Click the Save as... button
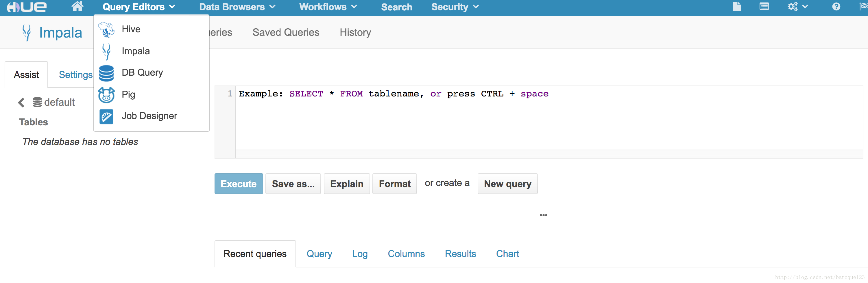The width and height of the screenshot is (868, 283). pyautogui.click(x=293, y=184)
